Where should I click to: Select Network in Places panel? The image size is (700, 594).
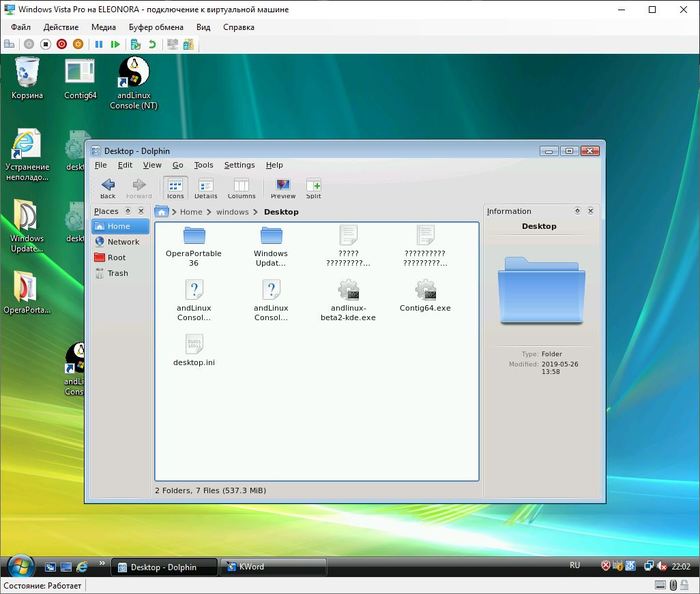tap(121, 242)
